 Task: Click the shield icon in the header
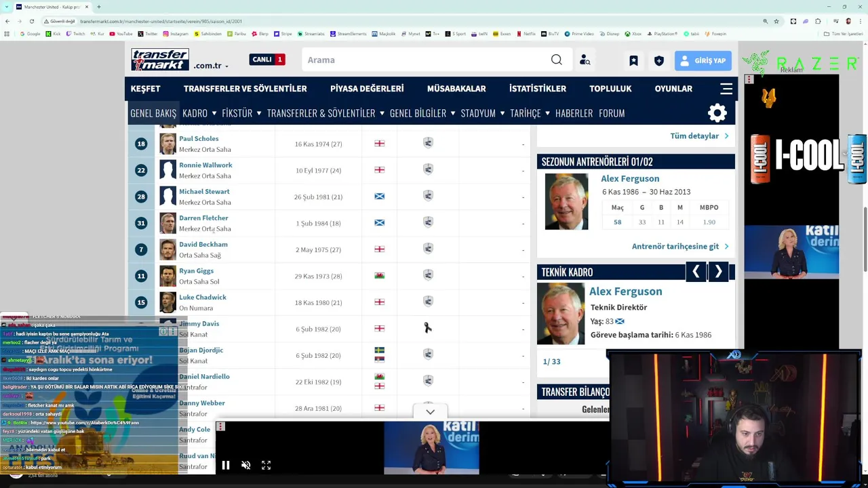click(x=658, y=60)
